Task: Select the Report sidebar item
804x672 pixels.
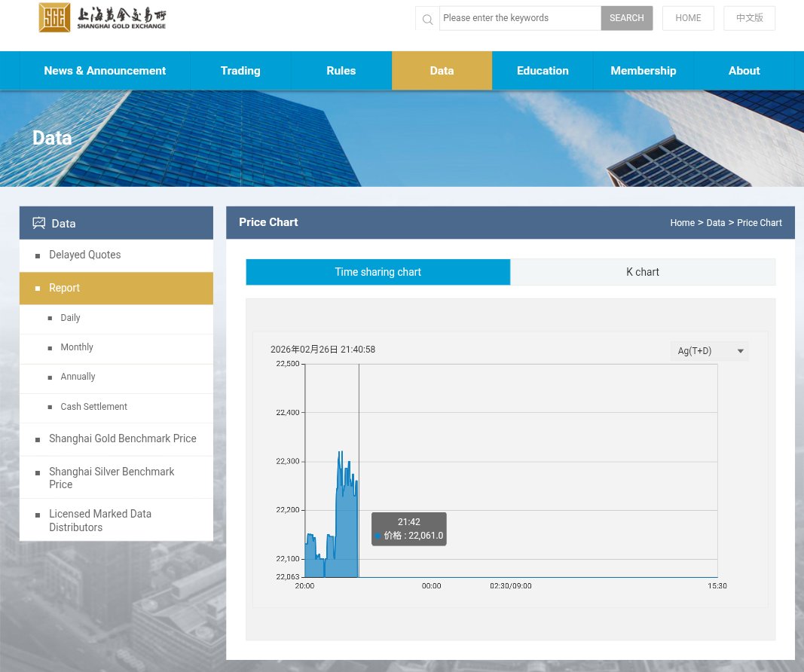Action: pos(116,288)
